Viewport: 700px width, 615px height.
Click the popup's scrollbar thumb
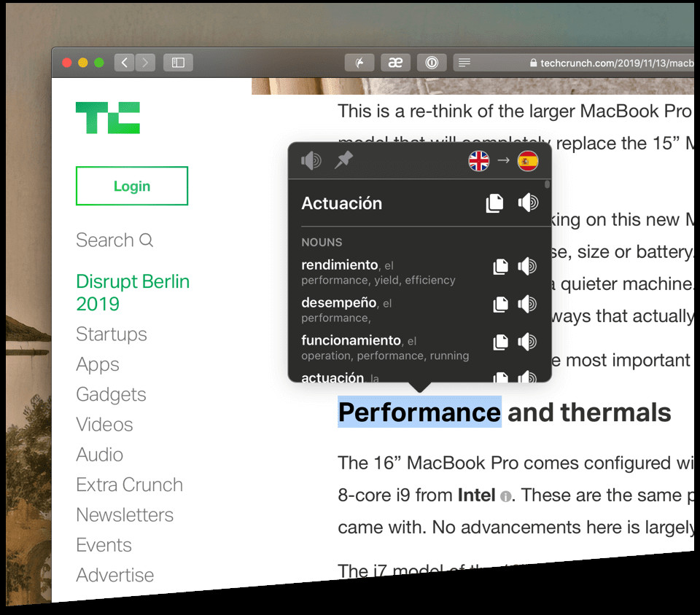(548, 184)
